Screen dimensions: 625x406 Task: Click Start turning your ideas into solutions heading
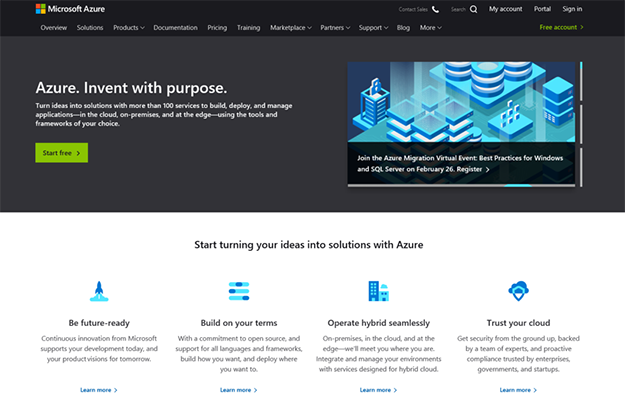click(x=309, y=245)
